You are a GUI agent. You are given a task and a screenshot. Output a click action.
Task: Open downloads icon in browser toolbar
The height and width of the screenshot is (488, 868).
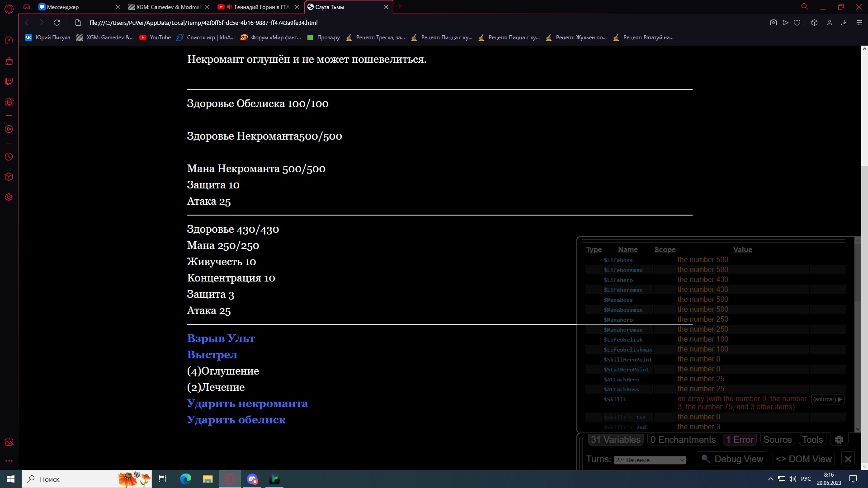[x=844, y=23]
